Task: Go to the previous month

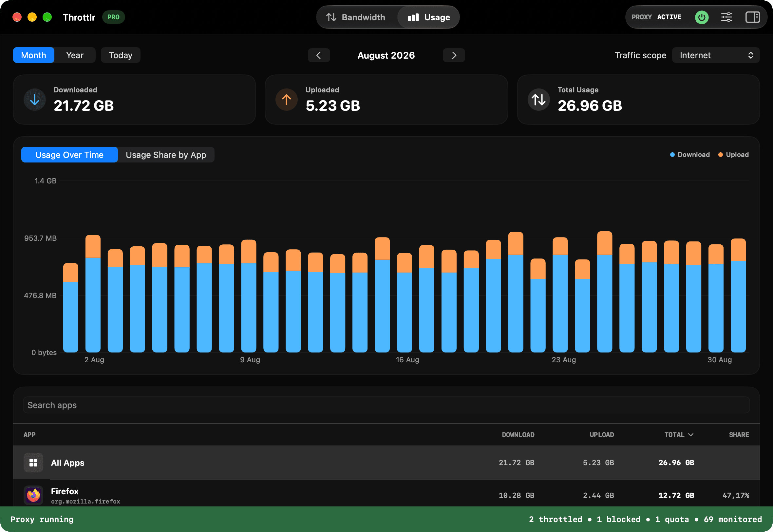Action: 319,55
